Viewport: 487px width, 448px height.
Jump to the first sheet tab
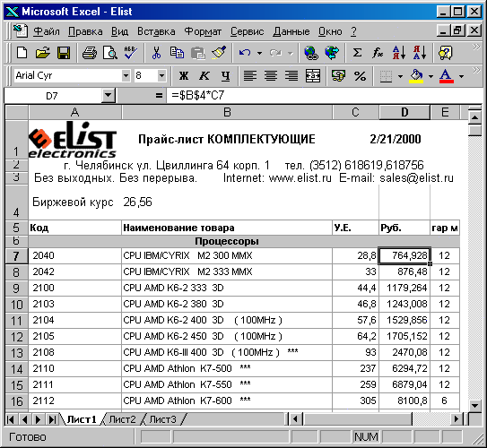pos(11,419)
